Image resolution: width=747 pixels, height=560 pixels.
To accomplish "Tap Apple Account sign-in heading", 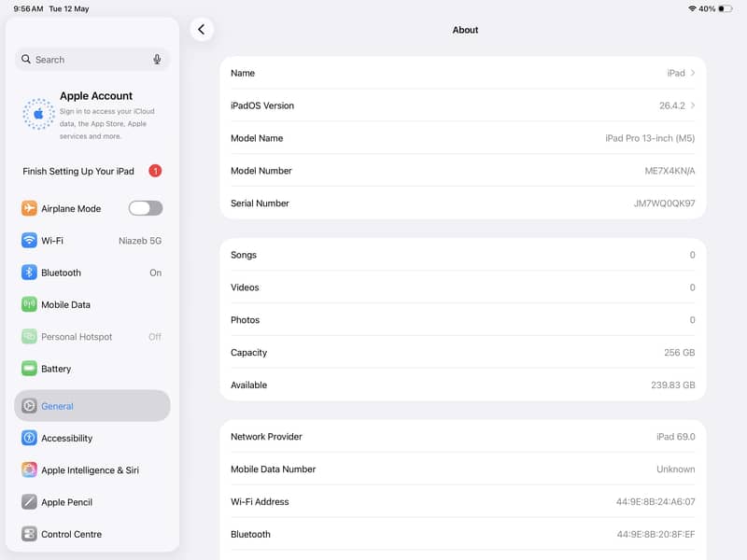I will point(96,96).
